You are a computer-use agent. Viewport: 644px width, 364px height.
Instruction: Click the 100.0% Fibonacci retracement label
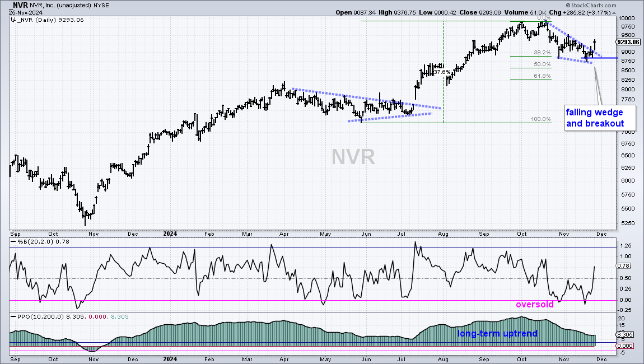click(x=541, y=119)
